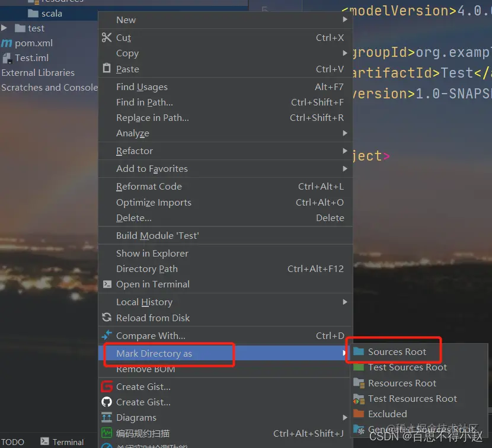Click the Test.iml file icon
Image resolution: width=492 pixels, height=448 pixels.
pyautogui.click(x=7, y=58)
